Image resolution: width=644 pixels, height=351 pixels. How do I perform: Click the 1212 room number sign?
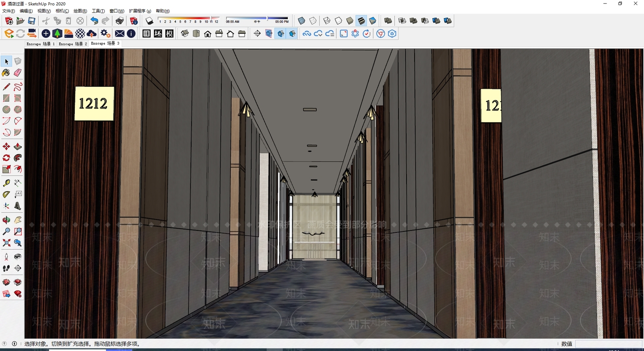point(94,104)
